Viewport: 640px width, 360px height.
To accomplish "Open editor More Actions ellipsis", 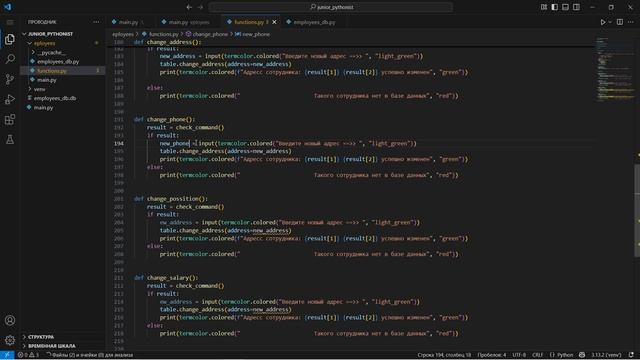I will (631, 22).
